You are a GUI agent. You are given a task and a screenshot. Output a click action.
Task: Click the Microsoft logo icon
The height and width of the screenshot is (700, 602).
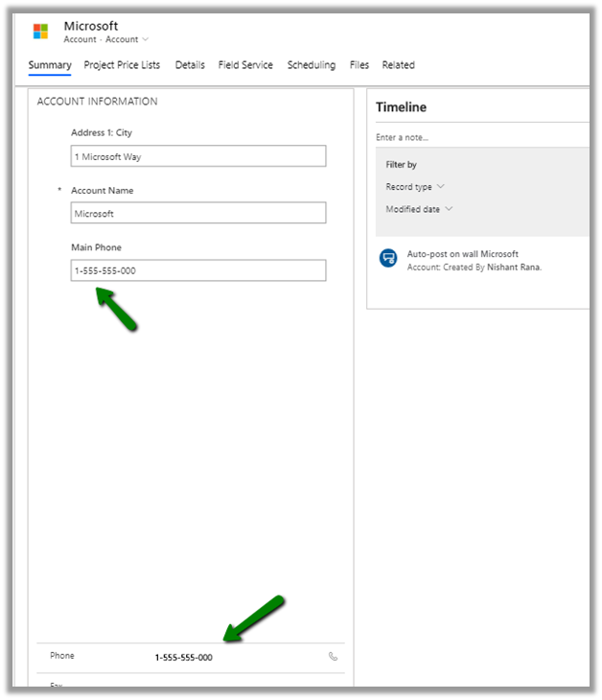click(x=40, y=31)
